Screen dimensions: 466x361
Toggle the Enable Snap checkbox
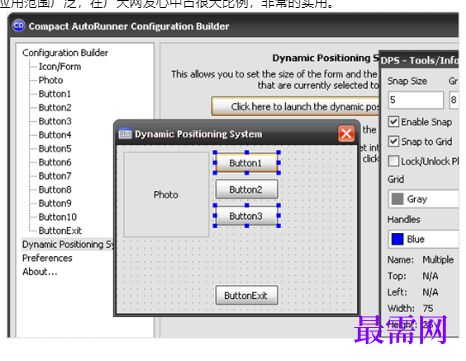coord(393,122)
